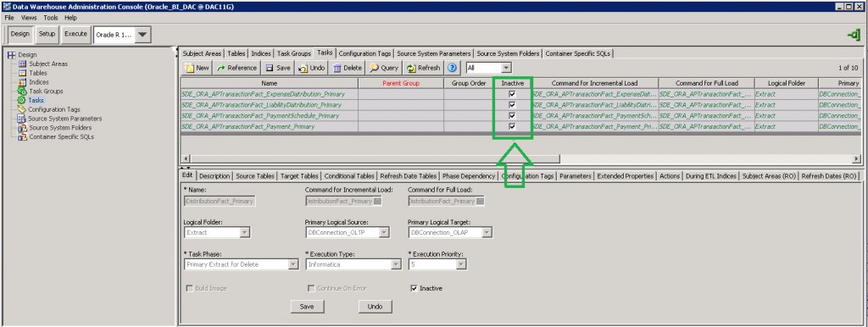Open the Query search button
868x327 pixels.
click(384, 68)
